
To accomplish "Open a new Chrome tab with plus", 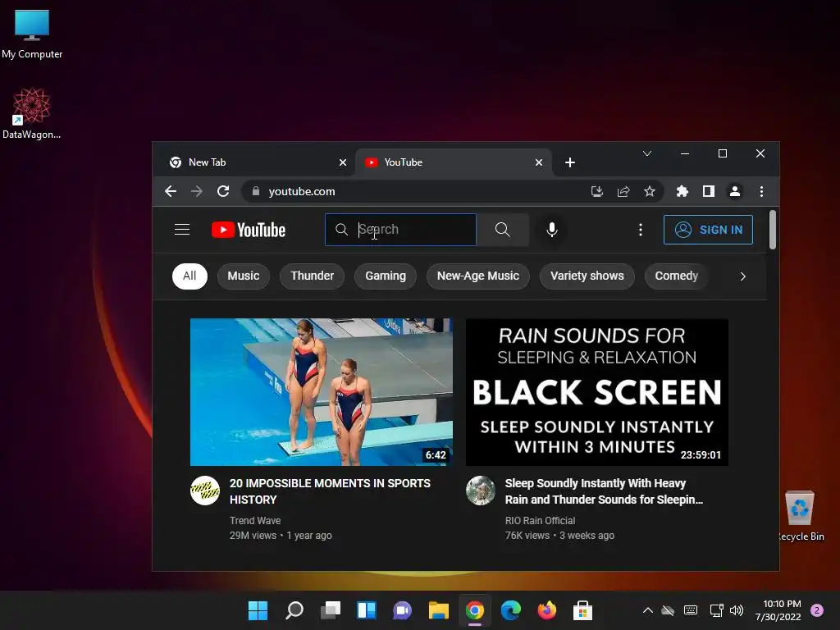I will 570,162.
